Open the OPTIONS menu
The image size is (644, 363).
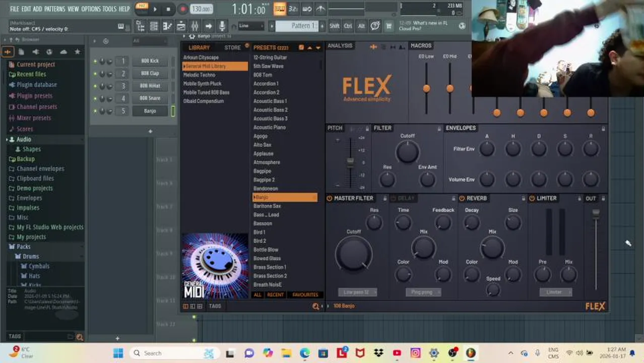(91, 9)
